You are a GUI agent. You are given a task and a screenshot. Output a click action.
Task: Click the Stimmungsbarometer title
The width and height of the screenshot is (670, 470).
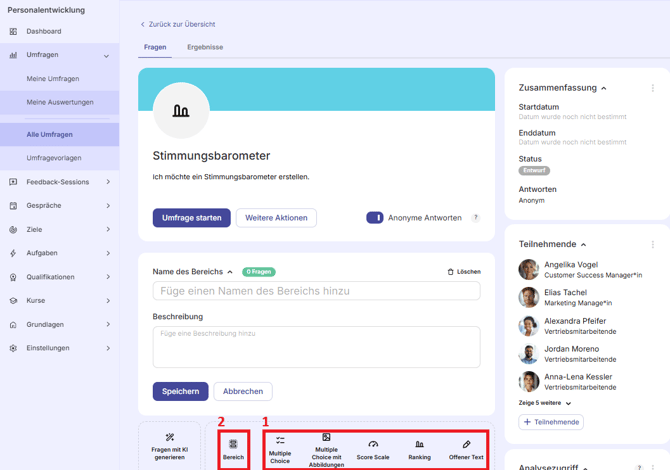(x=212, y=156)
